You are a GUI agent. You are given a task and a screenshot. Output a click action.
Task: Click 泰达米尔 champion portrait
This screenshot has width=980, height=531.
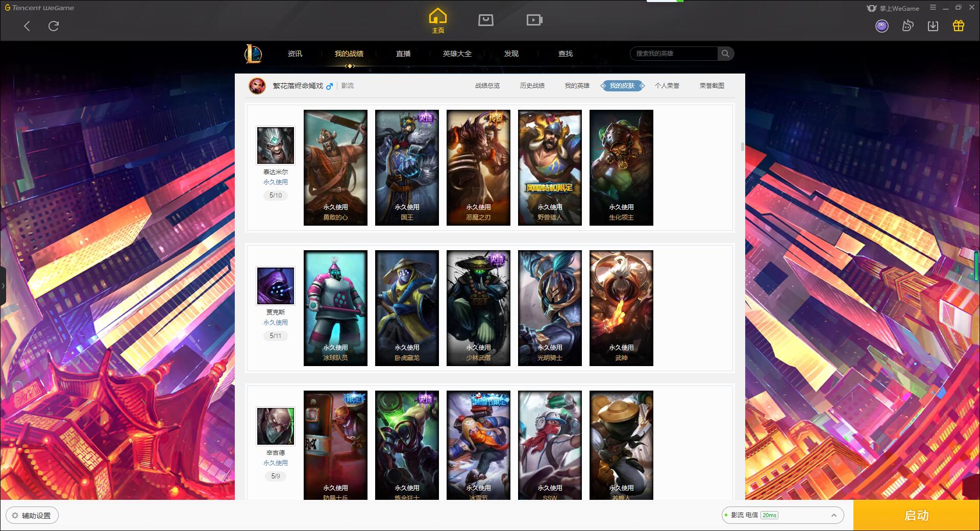(x=276, y=146)
